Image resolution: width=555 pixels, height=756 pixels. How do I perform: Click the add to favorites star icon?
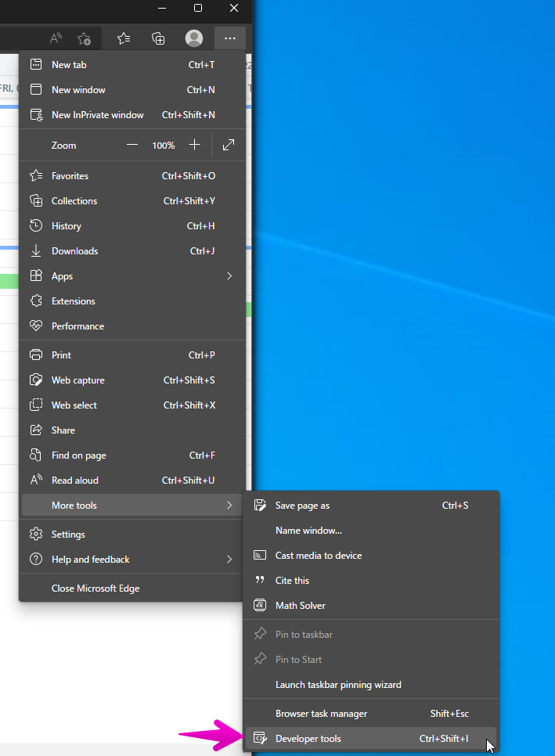(x=84, y=38)
